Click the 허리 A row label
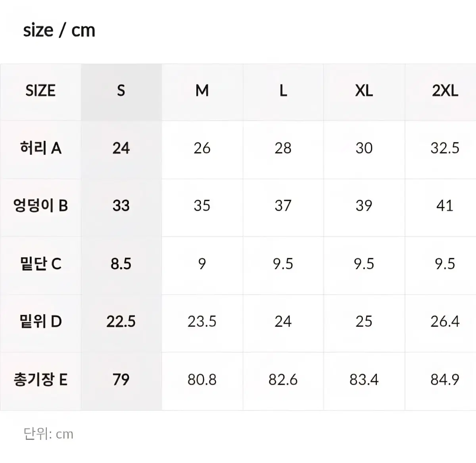The image size is (476, 463). click(x=40, y=148)
